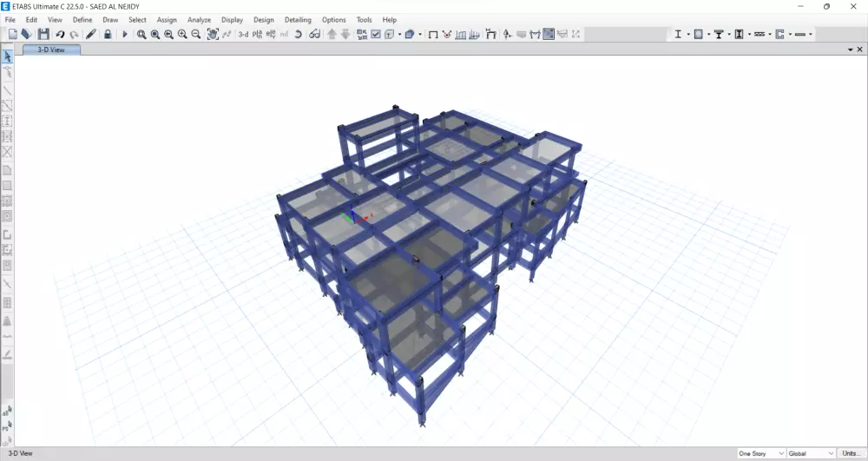The width and height of the screenshot is (868, 461).
Task: Click the Units... button
Action: tap(852, 453)
